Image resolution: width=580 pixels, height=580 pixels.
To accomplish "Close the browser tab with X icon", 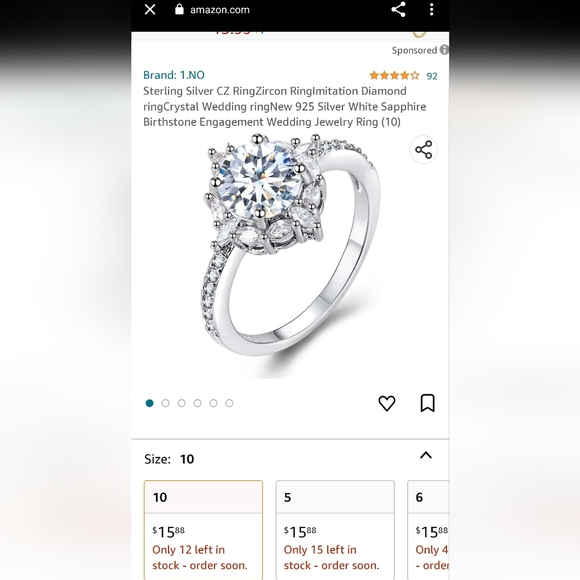I will click(x=150, y=9).
